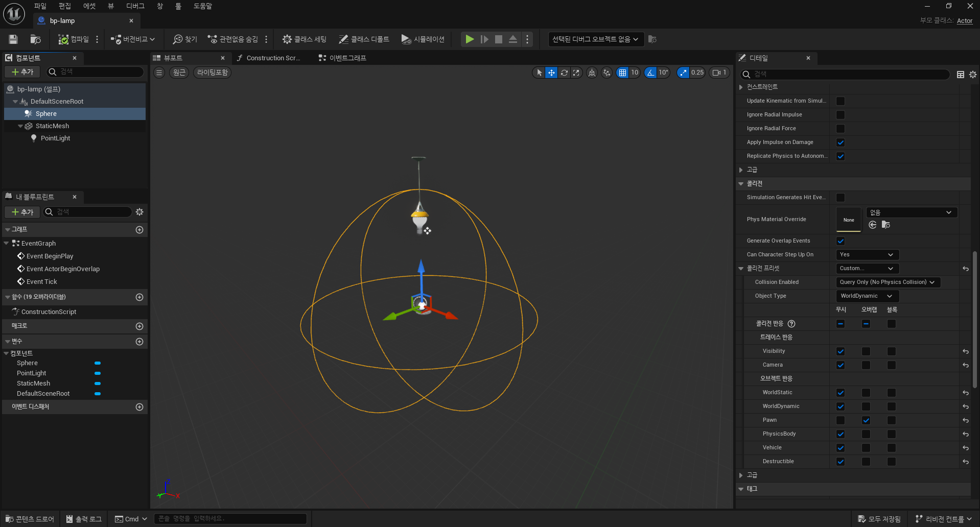Click Phys Material Override None thumbnail
This screenshot has height=527, width=980.
point(849,220)
